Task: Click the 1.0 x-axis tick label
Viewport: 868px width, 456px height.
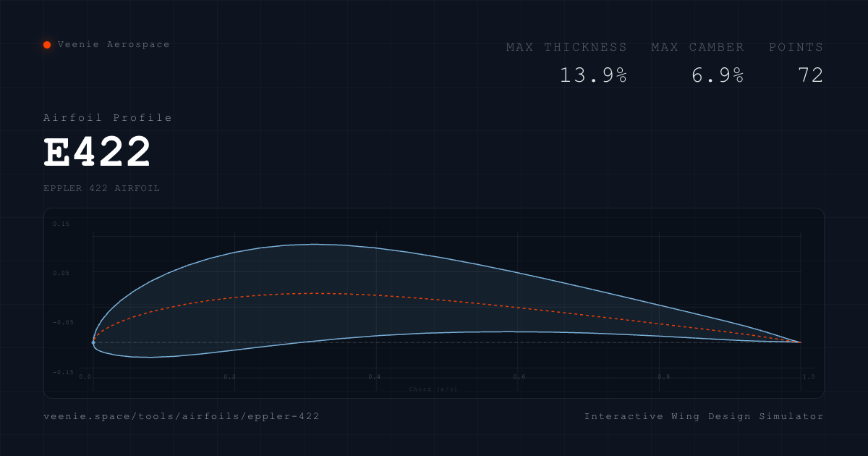Action: click(x=809, y=377)
